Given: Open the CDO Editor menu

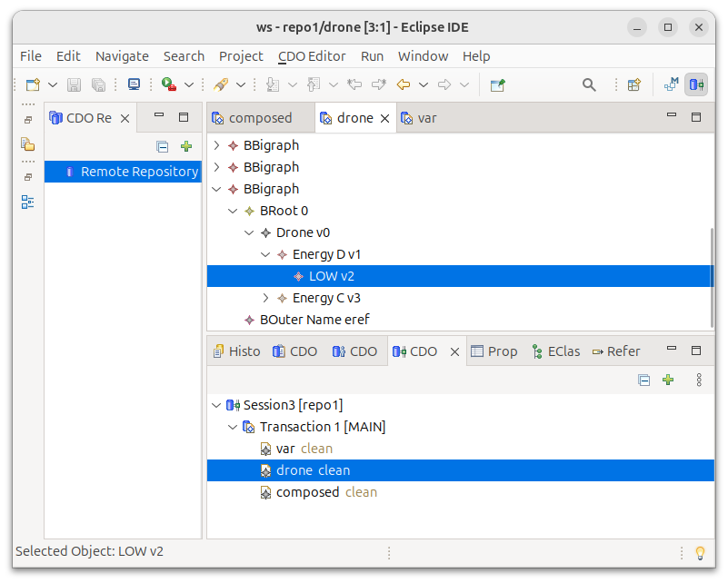Looking at the screenshot, I should click(312, 56).
